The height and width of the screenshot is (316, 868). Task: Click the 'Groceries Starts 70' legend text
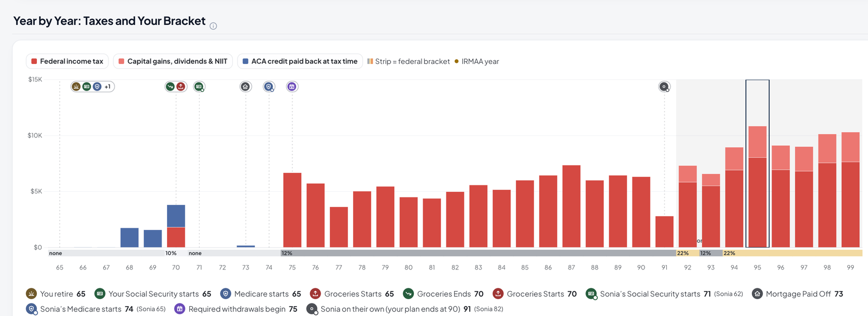pyautogui.click(x=542, y=294)
